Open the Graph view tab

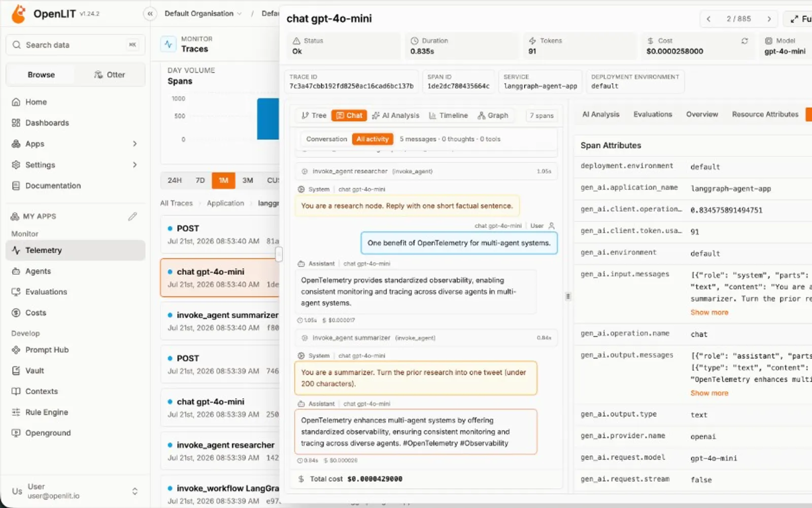[x=493, y=116]
